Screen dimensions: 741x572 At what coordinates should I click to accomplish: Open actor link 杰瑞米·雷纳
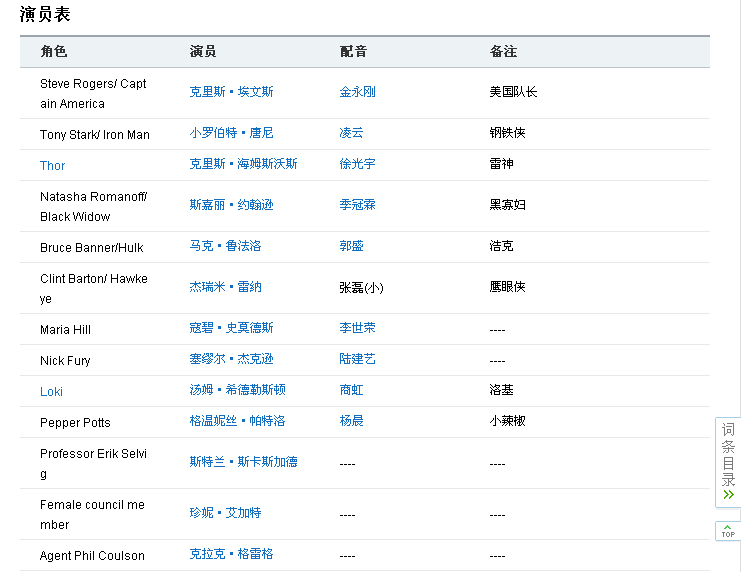(225, 287)
